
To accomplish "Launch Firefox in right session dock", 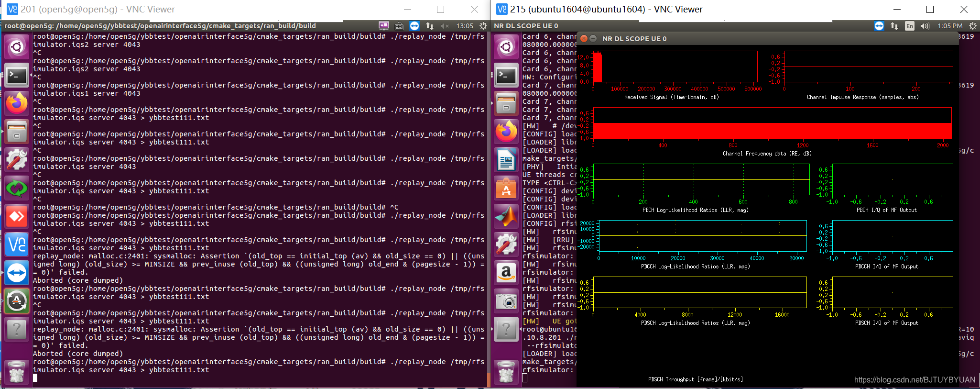I will click(x=506, y=132).
